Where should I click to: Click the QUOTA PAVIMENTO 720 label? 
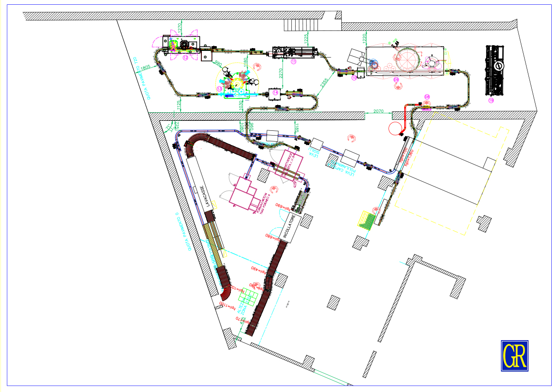[x=141, y=78]
